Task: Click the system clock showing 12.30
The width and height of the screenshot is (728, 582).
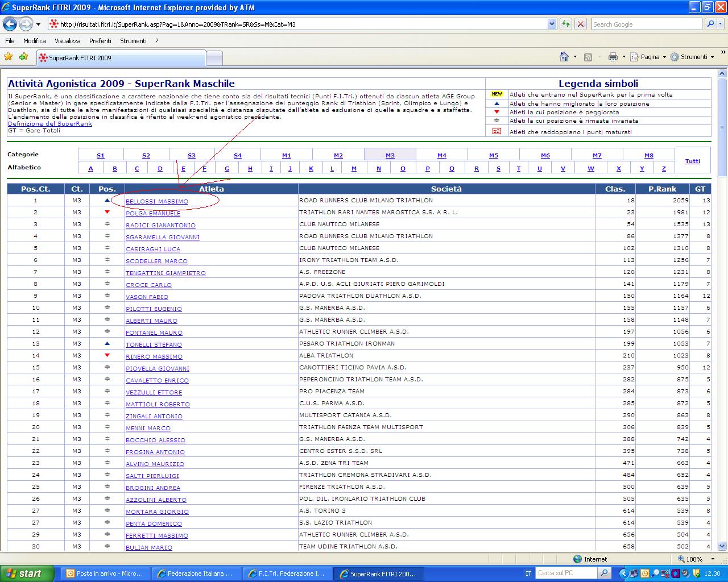Action: [713, 573]
